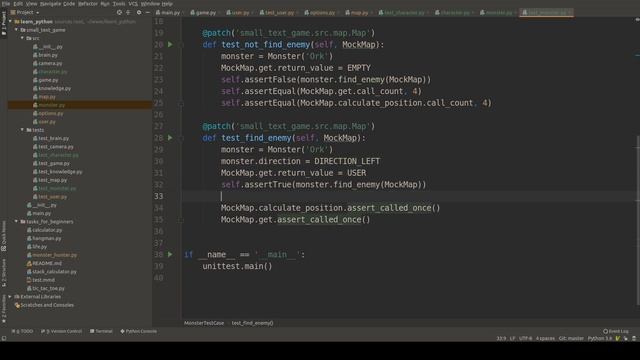This screenshot has width=640, height=360.
Task: Run test_find_enemy via gutter run arrow
Action: coord(170,138)
